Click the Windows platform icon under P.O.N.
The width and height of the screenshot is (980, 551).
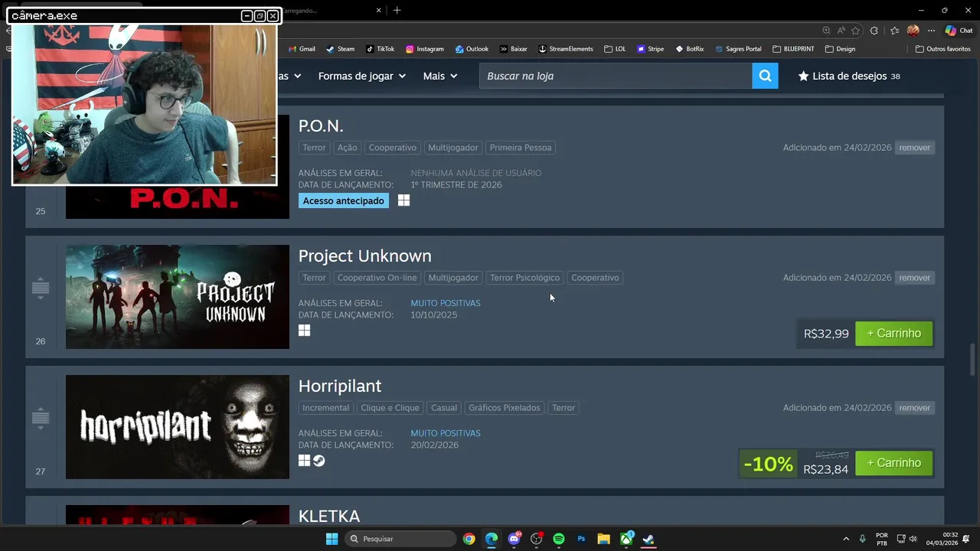(403, 201)
